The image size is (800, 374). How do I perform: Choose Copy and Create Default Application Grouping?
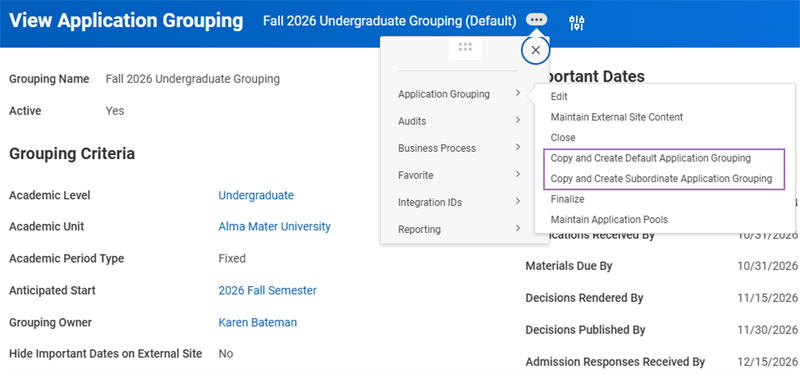pos(651,158)
